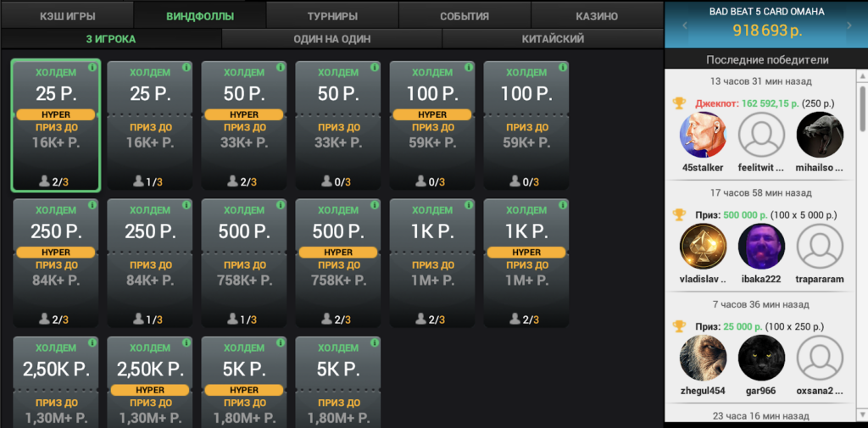Show previous jackpot with left banner arrow
This screenshot has height=428, width=868.
[x=685, y=27]
